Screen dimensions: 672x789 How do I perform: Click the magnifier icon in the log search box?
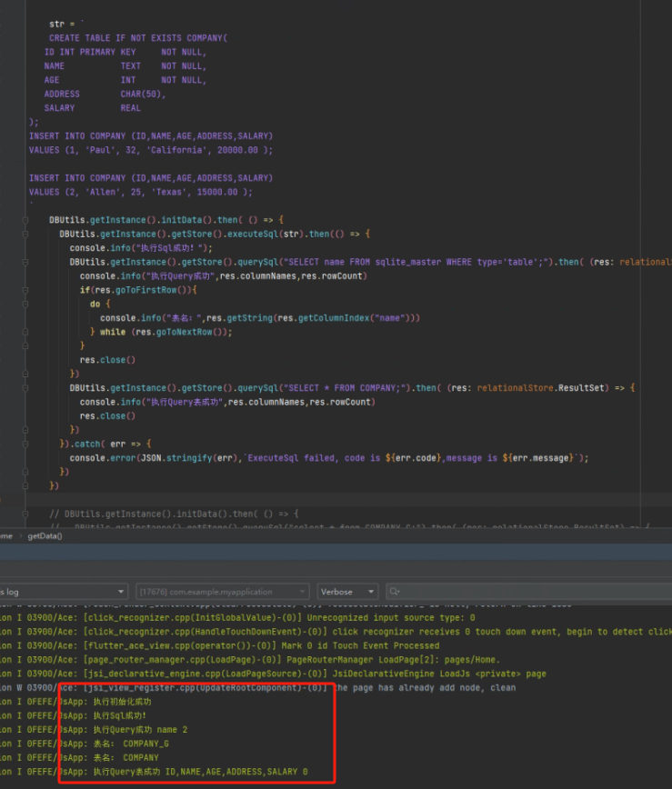click(395, 592)
